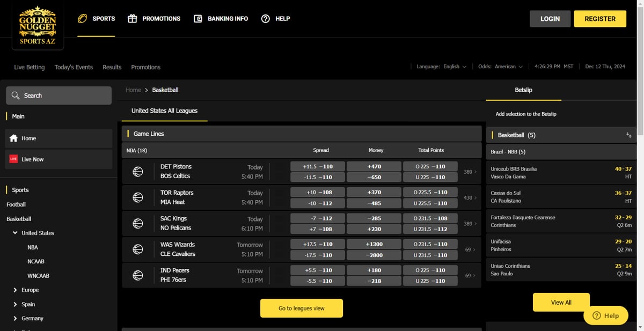Pick IND Pacers moneyline +180

pyautogui.click(x=374, y=270)
